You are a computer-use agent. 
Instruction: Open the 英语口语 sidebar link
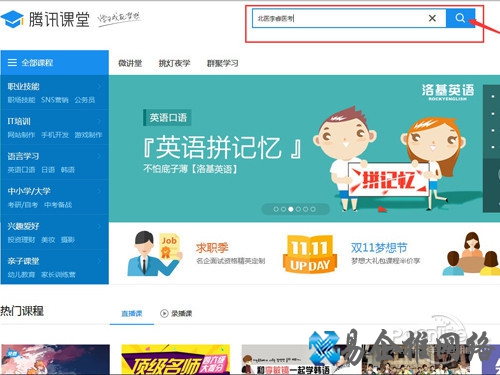[x=21, y=170]
